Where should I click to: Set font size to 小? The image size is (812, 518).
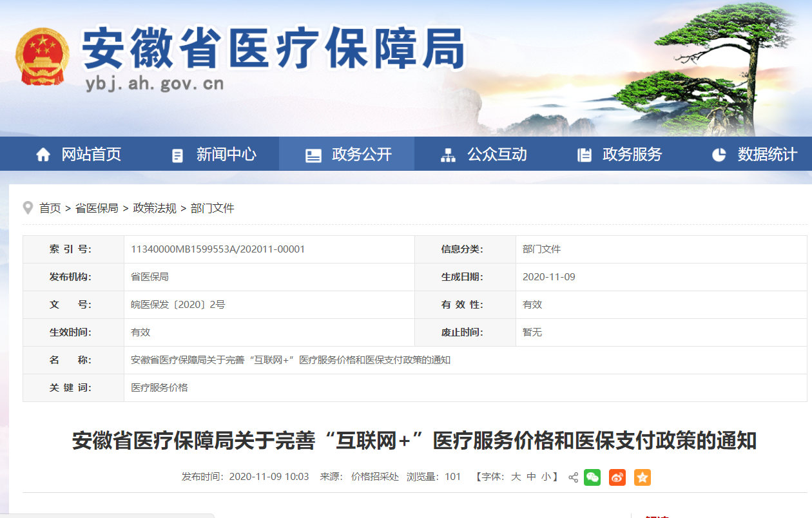click(546, 477)
